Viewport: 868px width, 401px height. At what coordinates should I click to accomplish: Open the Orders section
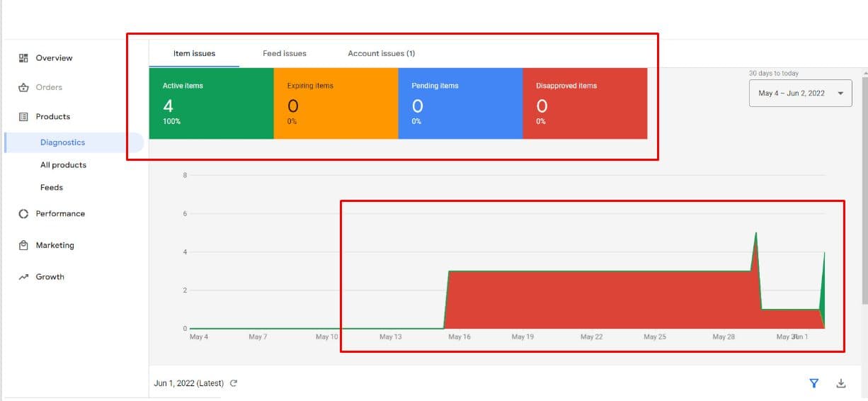[x=49, y=87]
